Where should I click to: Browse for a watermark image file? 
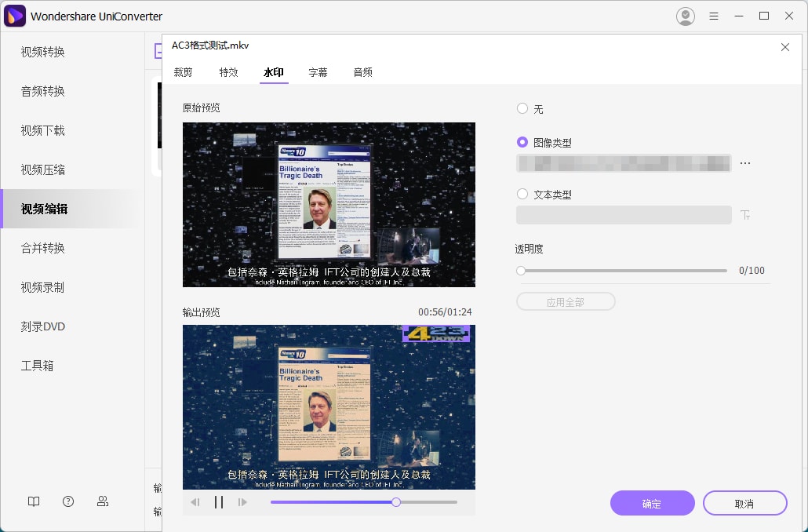click(745, 162)
